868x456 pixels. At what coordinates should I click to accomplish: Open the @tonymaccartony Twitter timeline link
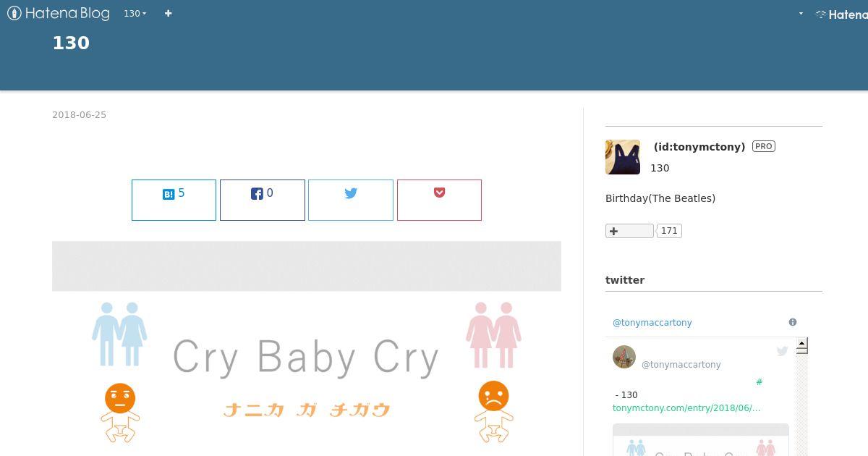click(x=652, y=323)
